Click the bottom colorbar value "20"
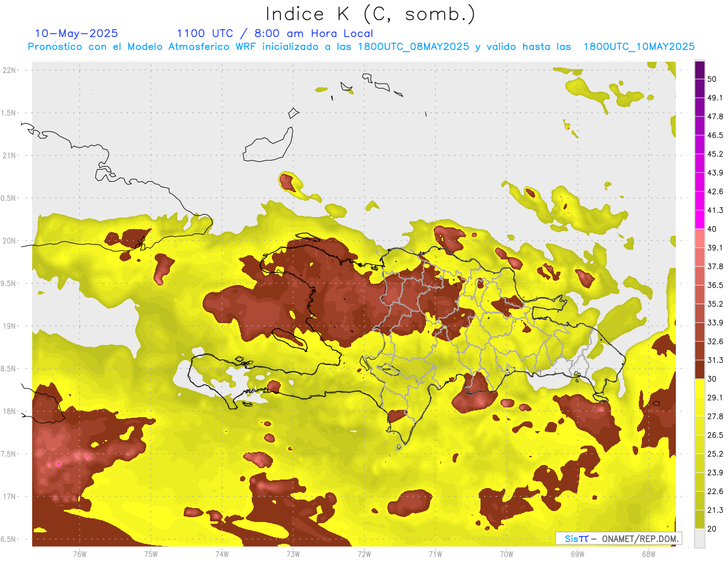Viewport: 728px width, 562px height. (712, 529)
